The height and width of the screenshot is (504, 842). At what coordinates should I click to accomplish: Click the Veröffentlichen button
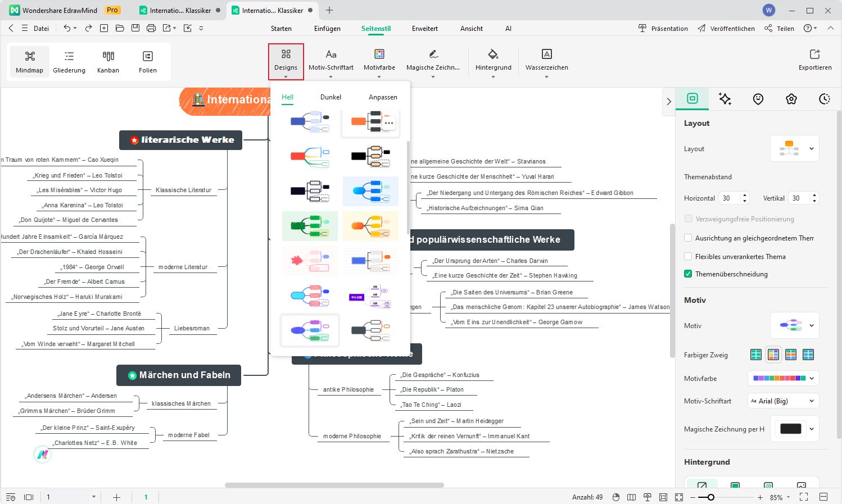(x=726, y=29)
